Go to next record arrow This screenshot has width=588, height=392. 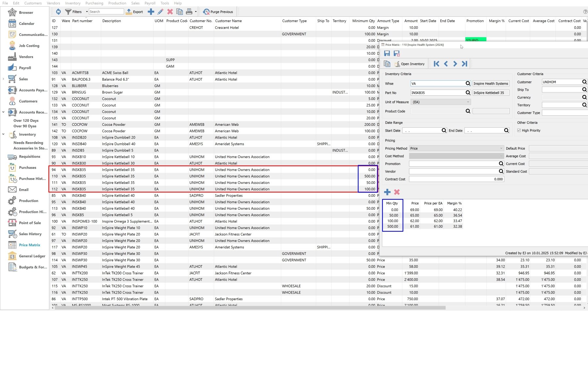tap(455, 64)
